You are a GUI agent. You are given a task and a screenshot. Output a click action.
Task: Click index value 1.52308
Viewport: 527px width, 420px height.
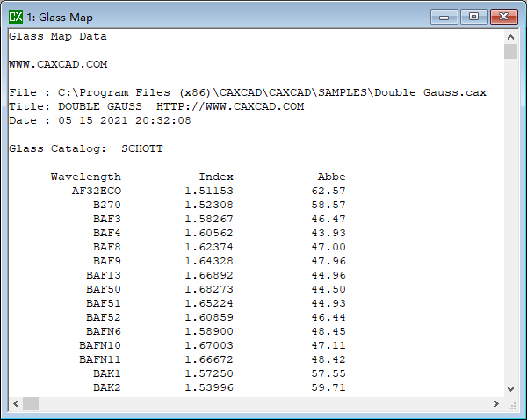pyautogui.click(x=209, y=205)
